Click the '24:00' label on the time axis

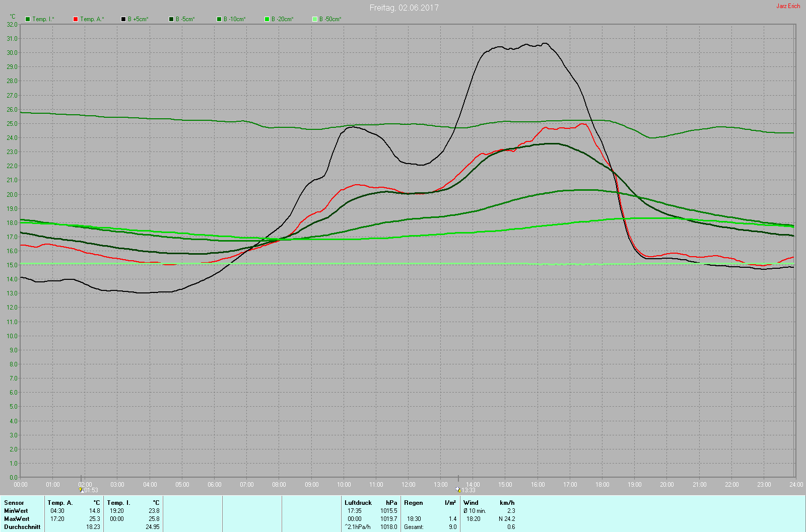pos(796,485)
